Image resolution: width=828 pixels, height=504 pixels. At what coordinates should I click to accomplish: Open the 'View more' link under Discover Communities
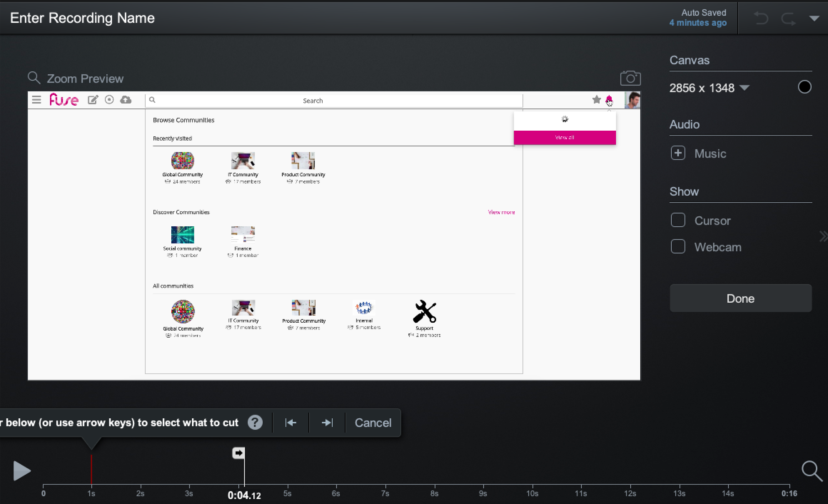point(501,212)
